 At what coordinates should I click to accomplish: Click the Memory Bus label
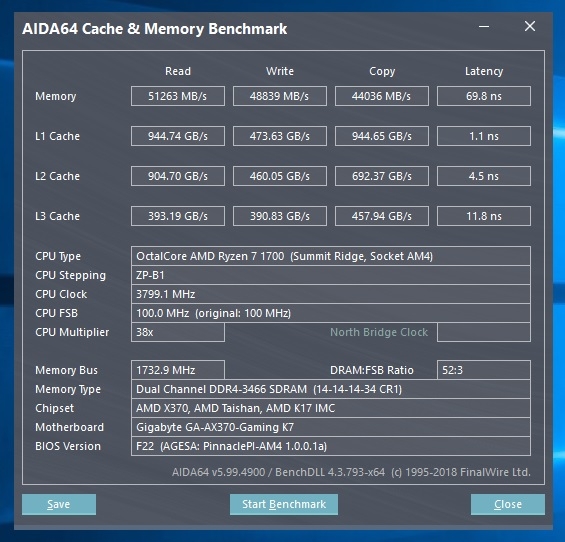pos(66,370)
